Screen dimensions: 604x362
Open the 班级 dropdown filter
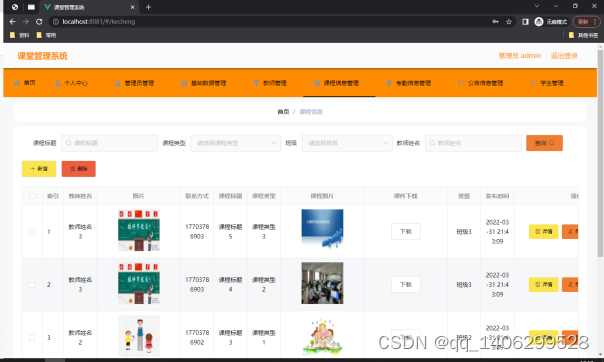(347, 143)
